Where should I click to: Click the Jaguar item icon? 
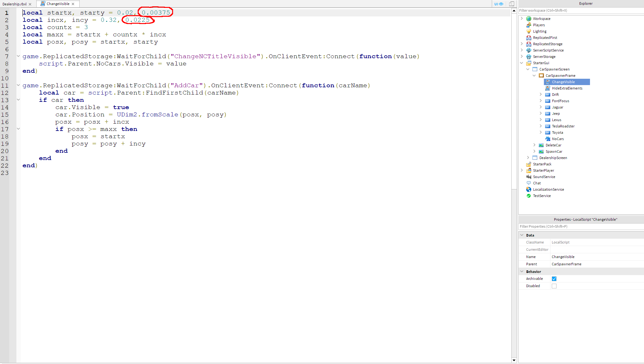tap(548, 107)
